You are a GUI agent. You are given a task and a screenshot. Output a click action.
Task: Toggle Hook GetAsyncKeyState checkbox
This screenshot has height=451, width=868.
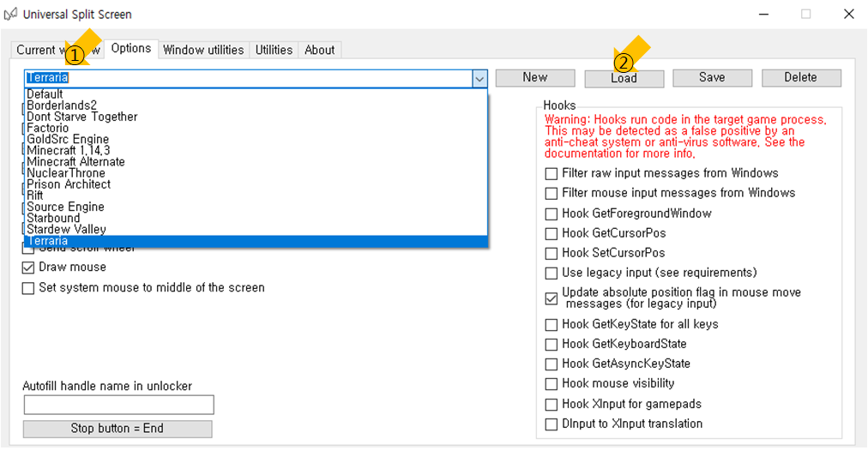[552, 364]
